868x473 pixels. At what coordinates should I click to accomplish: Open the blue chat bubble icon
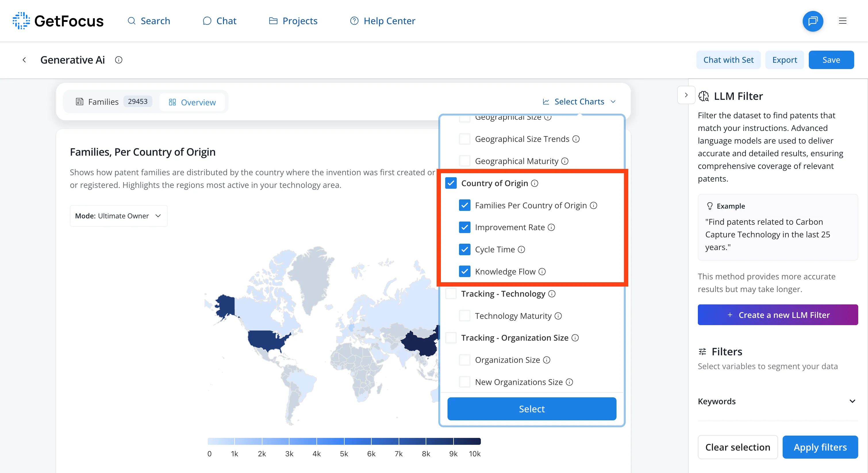(813, 21)
